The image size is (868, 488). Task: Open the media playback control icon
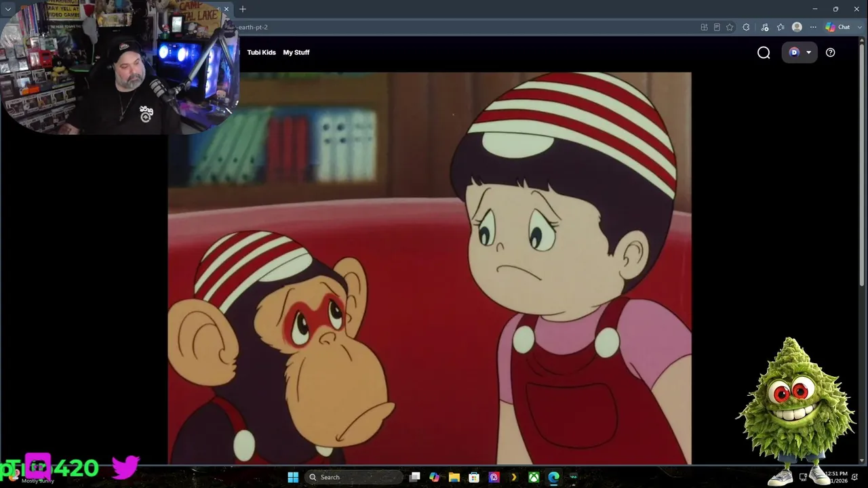coord(765,27)
